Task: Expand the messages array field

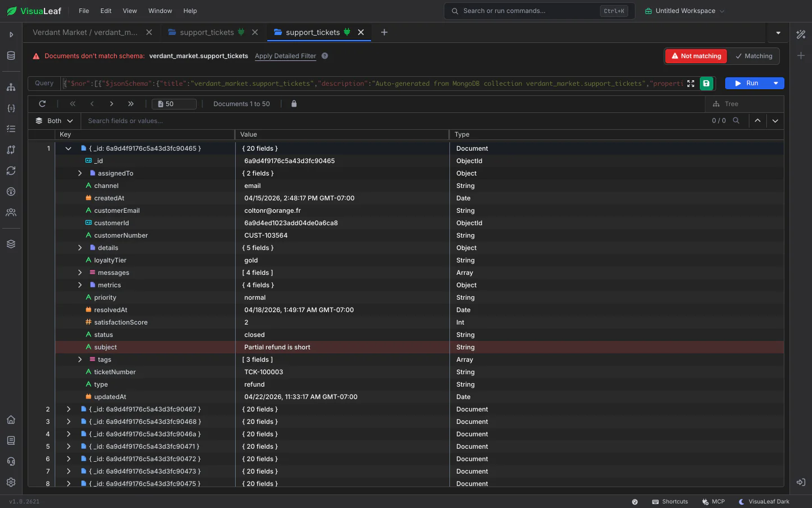Action: tap(80, 273)
